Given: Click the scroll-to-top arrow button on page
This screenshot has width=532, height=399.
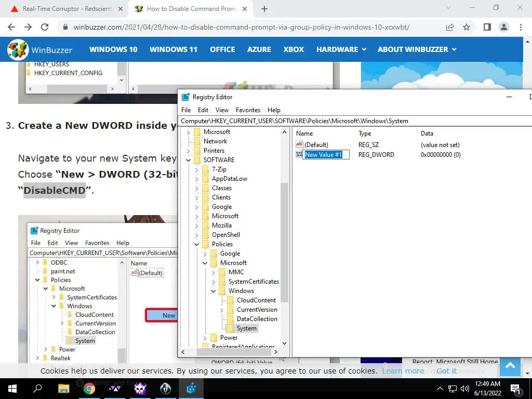Looking at the screenshot, I should tap(510, 366).
